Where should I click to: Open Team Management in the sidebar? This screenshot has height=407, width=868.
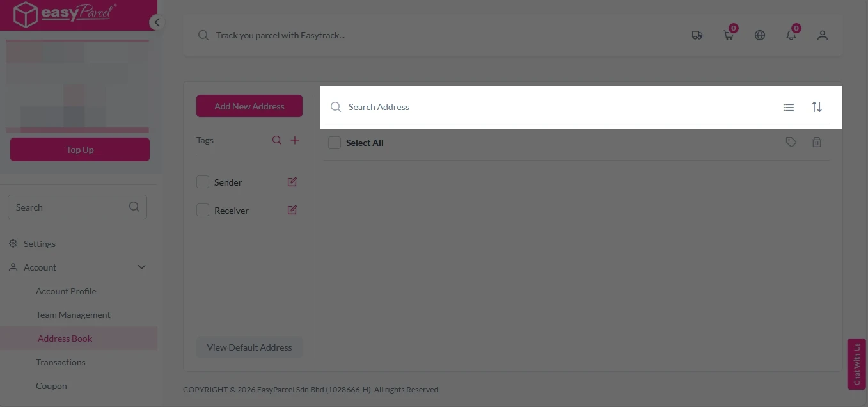coord(73,315)
